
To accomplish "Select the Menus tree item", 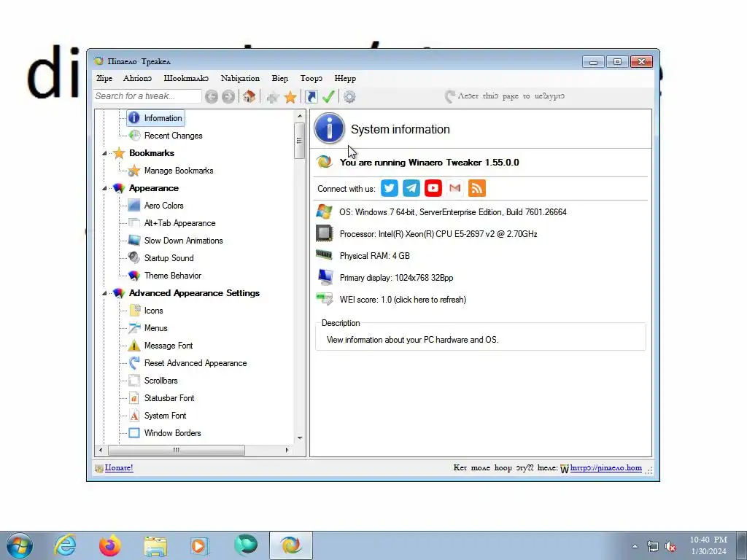I will click(155, 328).
